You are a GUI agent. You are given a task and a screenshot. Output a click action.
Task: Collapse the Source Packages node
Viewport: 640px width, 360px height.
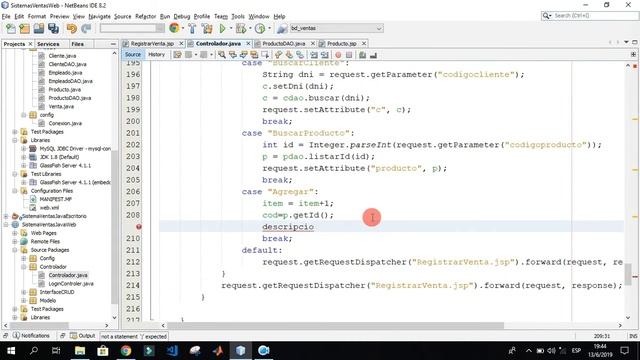pos(15,250)
